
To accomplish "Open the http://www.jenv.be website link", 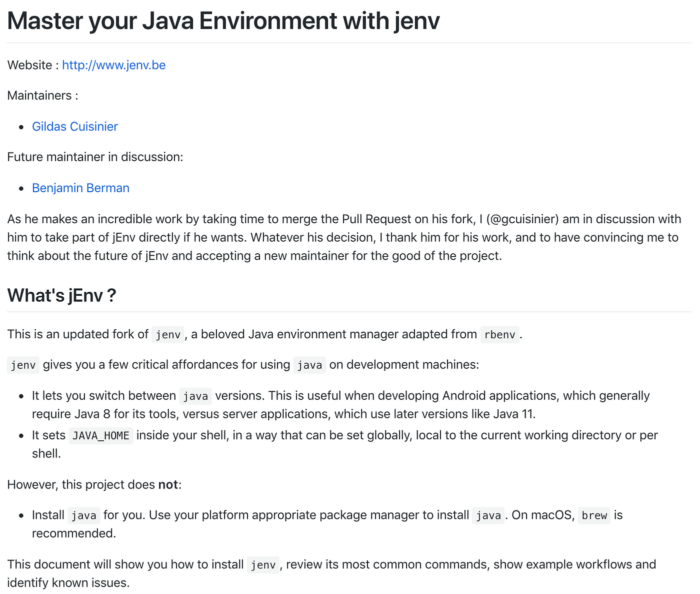I will [113, 65].
